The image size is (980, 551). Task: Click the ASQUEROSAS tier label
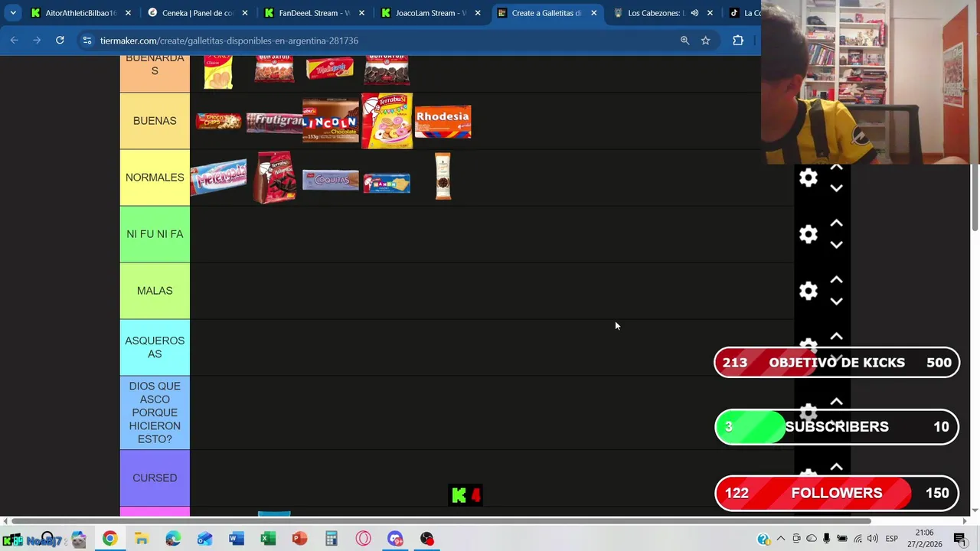(155, 347)
